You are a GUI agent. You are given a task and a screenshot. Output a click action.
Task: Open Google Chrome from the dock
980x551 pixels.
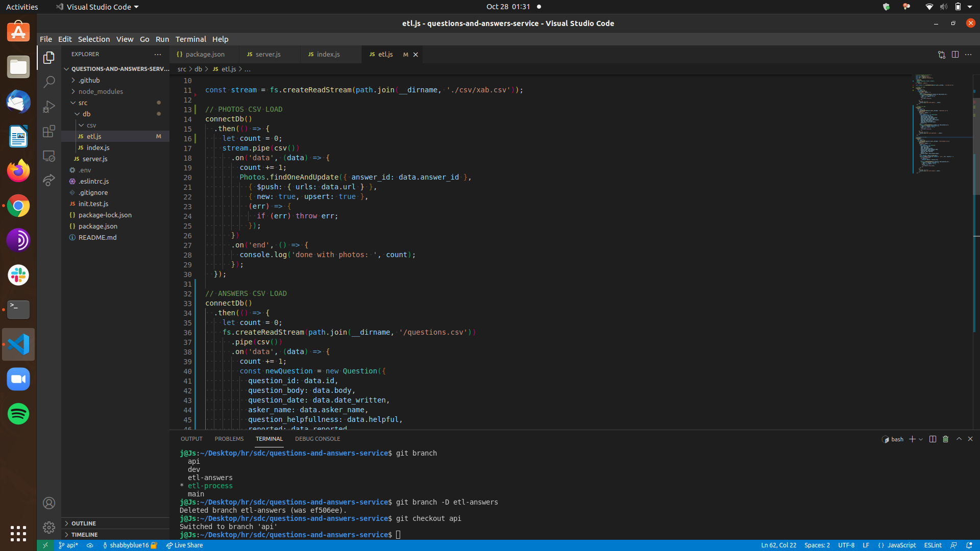coord(18,206)
